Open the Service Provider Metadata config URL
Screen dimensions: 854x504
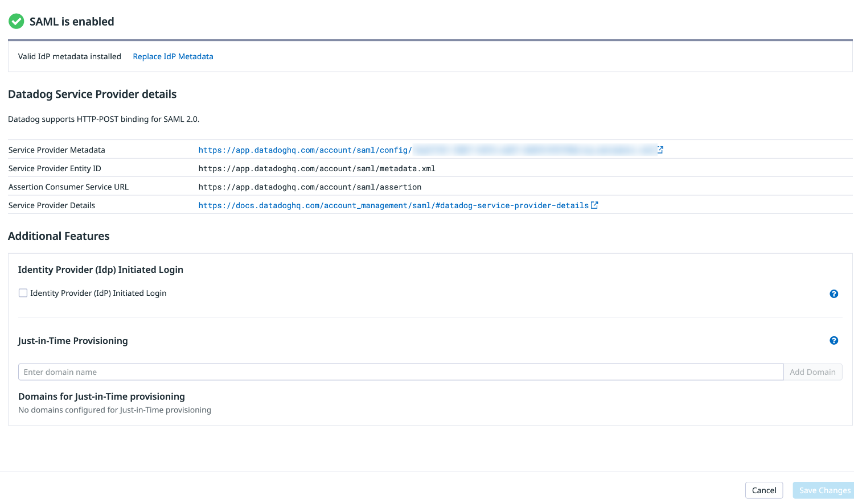pyautogui.click(x=305, y=150)
